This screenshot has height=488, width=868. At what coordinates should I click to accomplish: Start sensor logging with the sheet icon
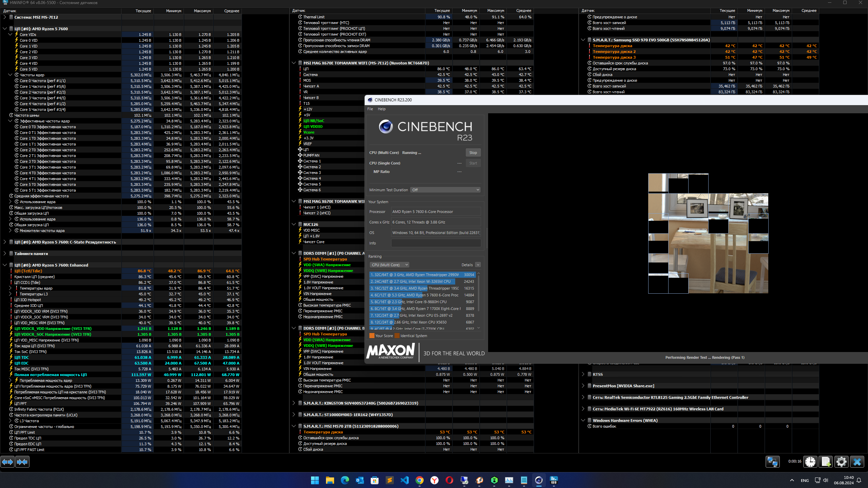point(826,462)
